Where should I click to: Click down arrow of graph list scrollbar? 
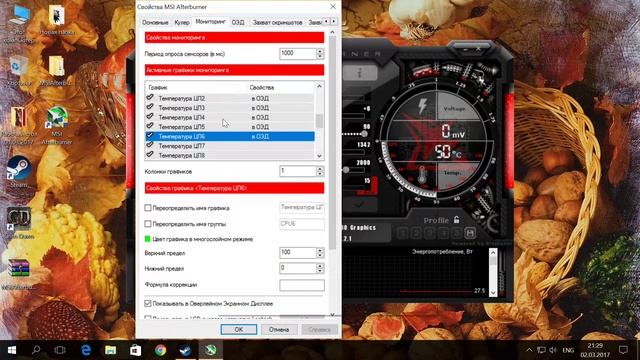[319, 156]
